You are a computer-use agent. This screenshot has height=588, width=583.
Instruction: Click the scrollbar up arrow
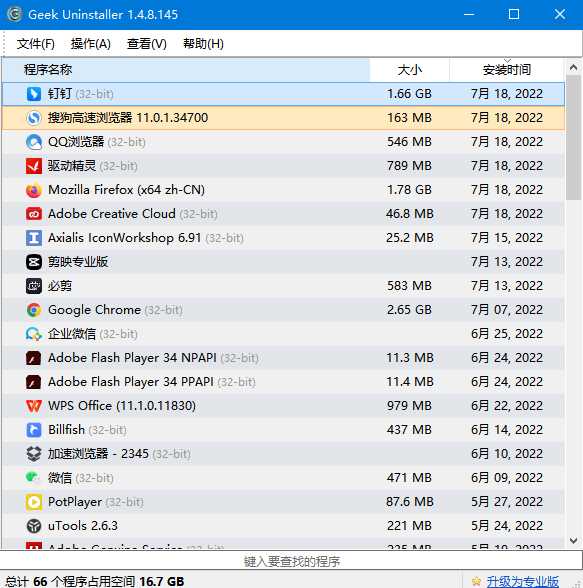point(573,68)
